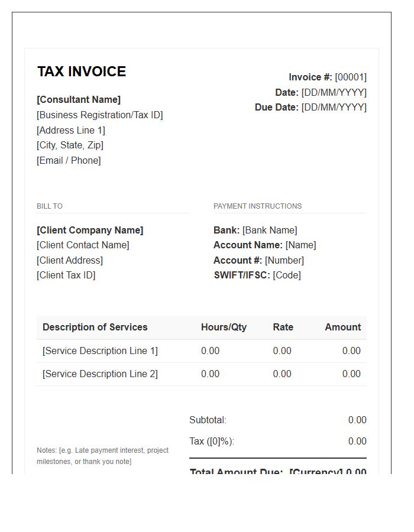Click the Amount value for Service Line 1

point(351,351)
